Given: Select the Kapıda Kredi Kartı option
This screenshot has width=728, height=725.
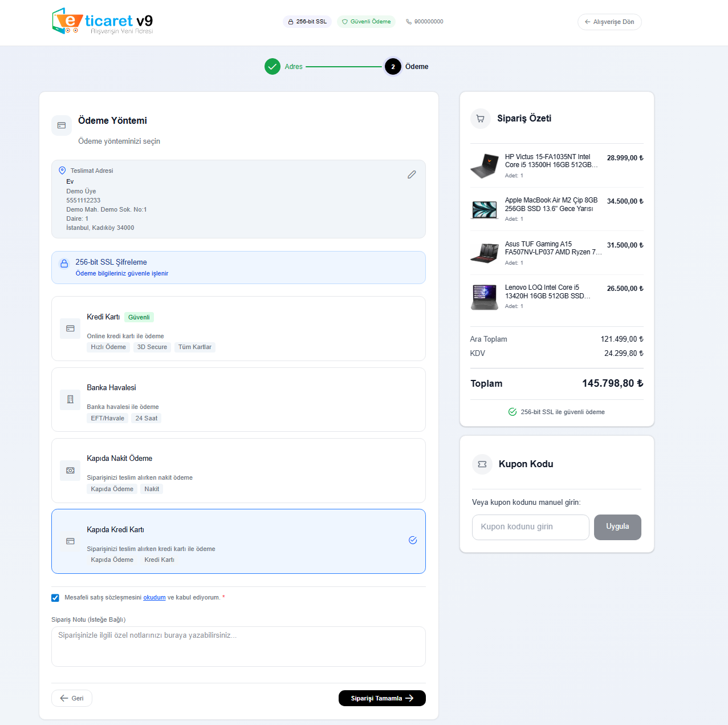Looking at the screenshot, I should tap(238, 541).
